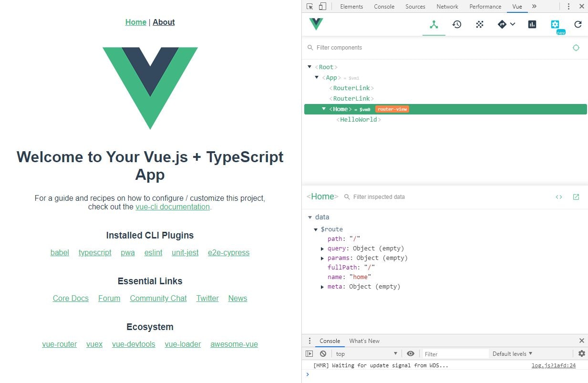588x383 pixels.
Task: Click the Refresh icon in Vue devtools
Action: tap(578, 24)
